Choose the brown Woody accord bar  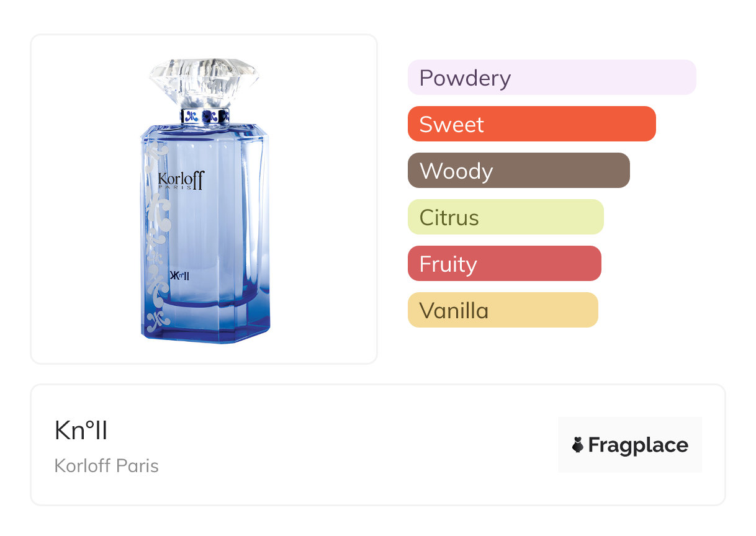518,171
